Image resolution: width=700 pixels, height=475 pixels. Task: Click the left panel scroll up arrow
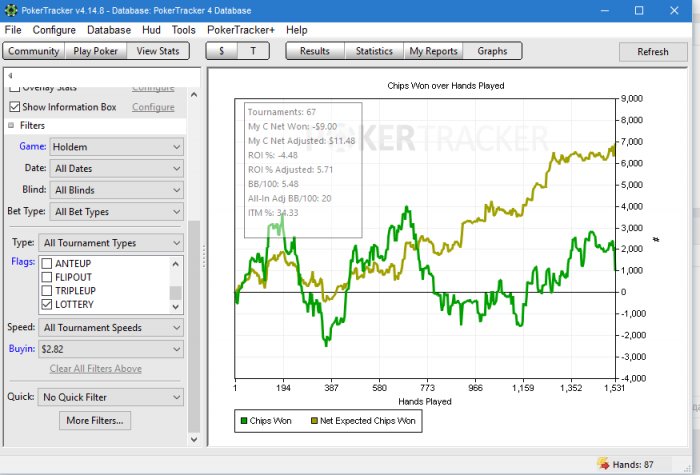(194, 94)
